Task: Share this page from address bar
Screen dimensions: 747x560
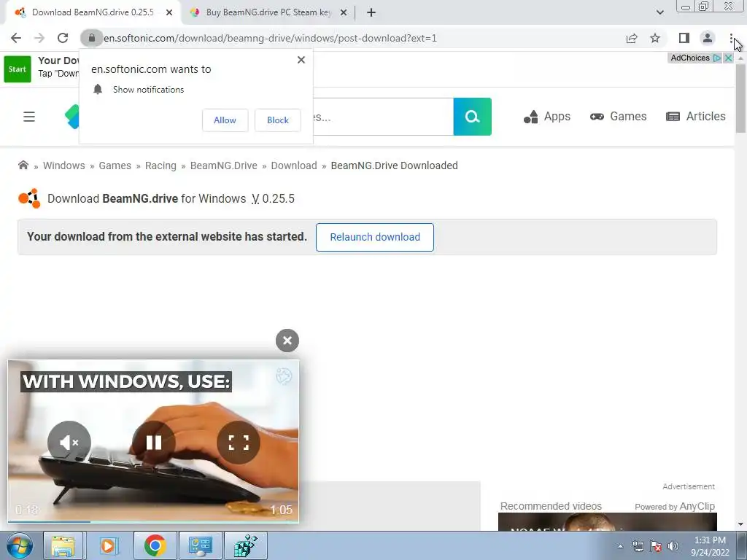Action: pyautogui.click(x=632, y=38)
